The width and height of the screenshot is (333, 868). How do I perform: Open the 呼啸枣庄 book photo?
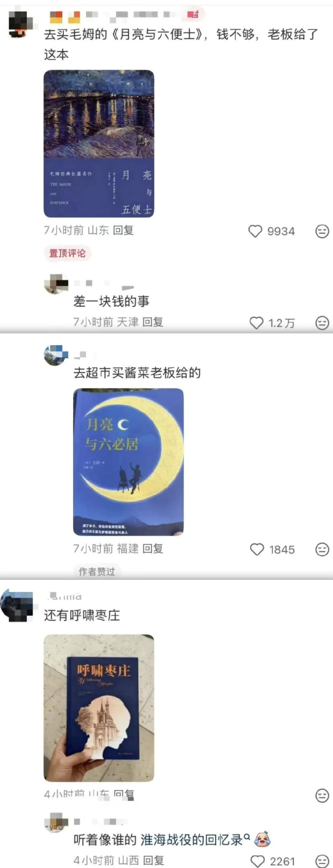click(99, 708)
